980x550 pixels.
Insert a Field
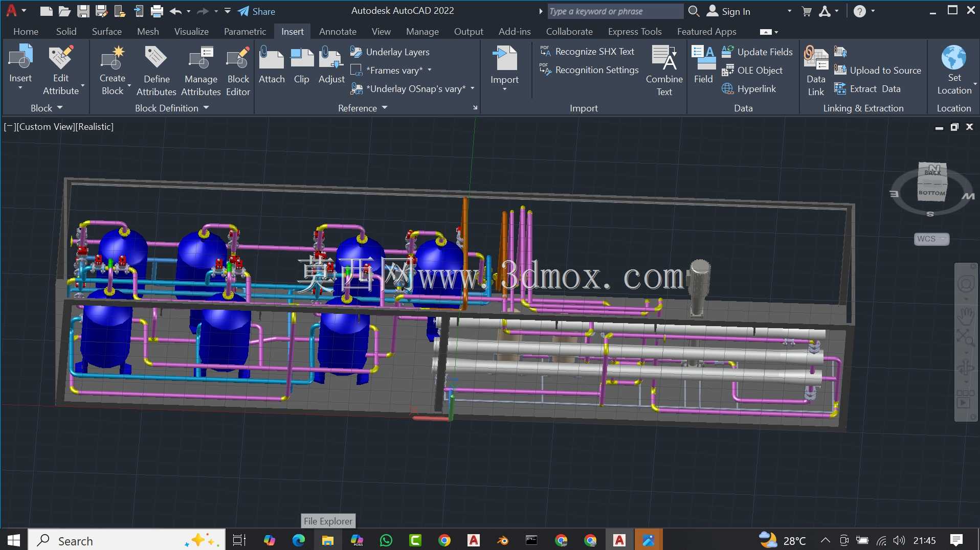[x=703, y=65]
